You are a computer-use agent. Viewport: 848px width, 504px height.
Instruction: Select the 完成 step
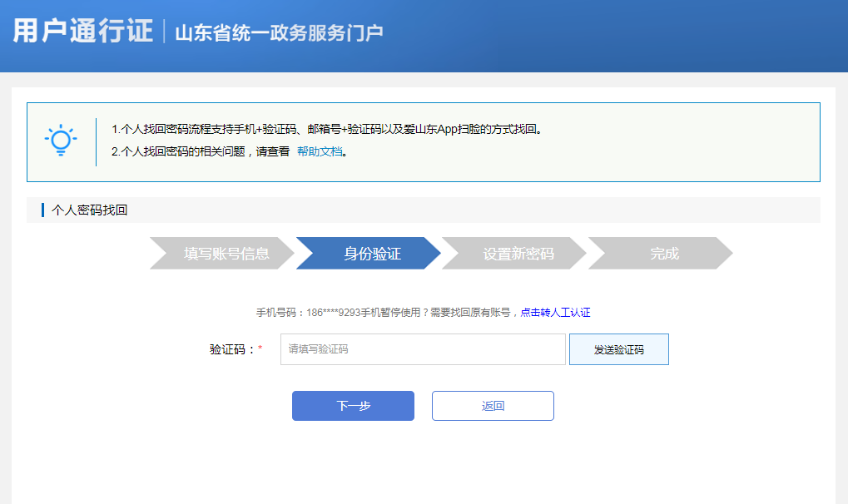coord(663,254)
